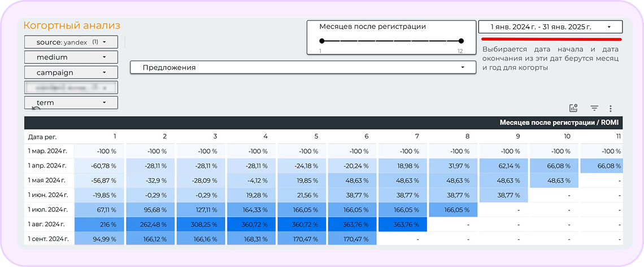
Task: Expand the source: yandex dropdown
Action: tap(71, 42)
